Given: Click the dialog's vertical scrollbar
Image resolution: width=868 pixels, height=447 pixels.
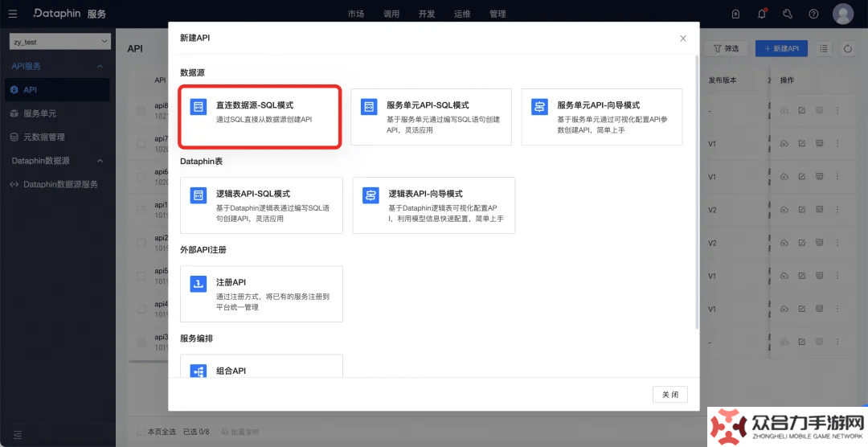Looking at the screenshot, I should [x=697, y=192].
